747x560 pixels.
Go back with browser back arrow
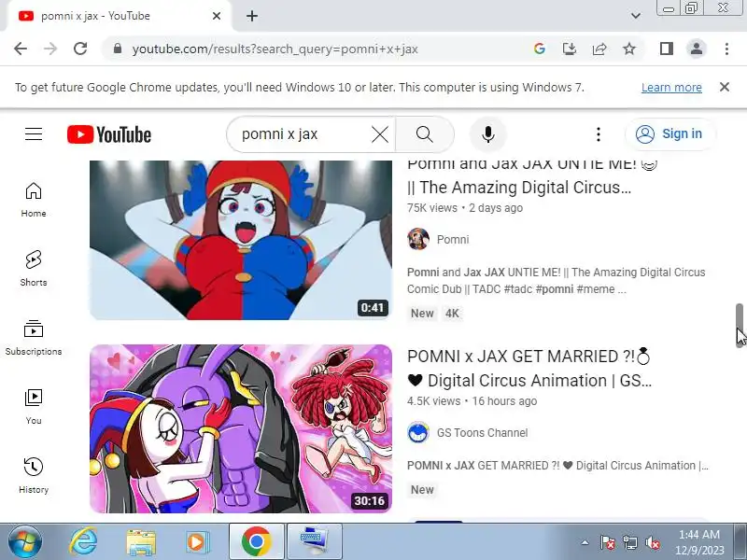[21, 49]
